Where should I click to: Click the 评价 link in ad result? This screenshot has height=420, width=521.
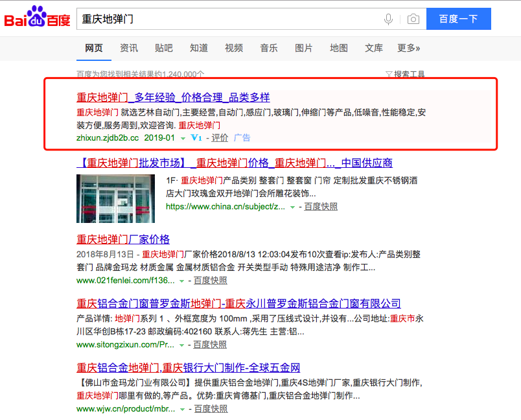tap(220, 137)
